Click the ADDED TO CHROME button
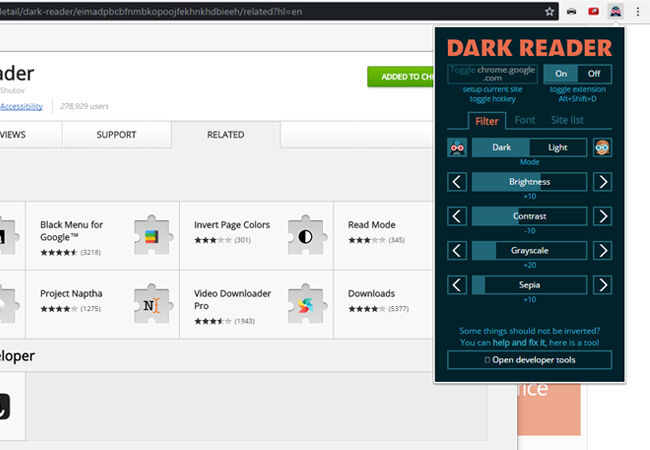 tap(400, 77)
